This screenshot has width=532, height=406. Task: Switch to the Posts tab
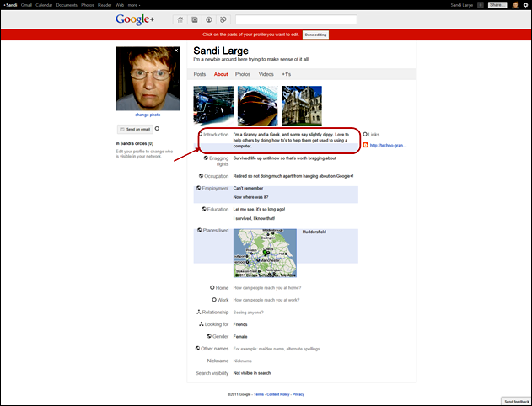pyautogui.click(x=200, y=74)
